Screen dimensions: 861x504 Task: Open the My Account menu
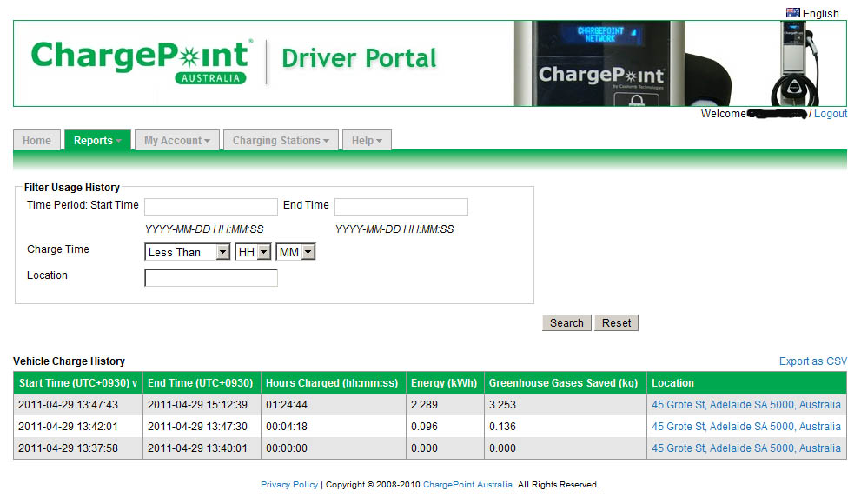click(x=177, y=140)
